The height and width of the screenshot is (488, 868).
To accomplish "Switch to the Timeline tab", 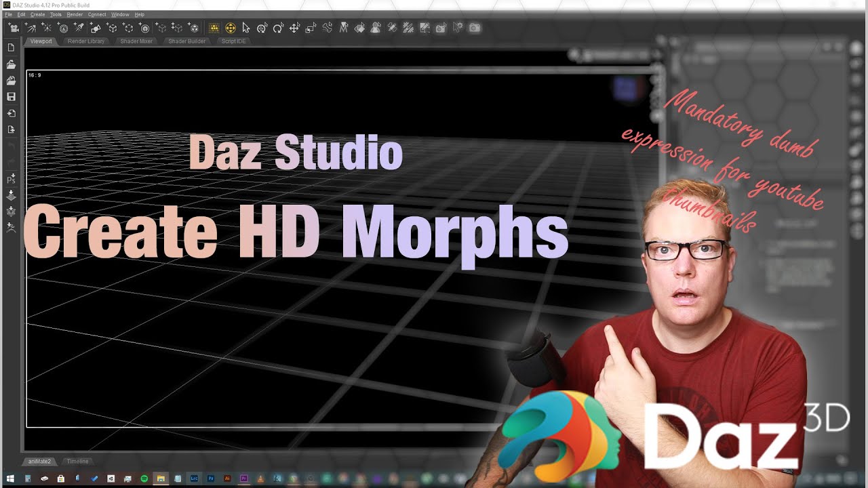I will pyautogui.click(x=77, y=461).
